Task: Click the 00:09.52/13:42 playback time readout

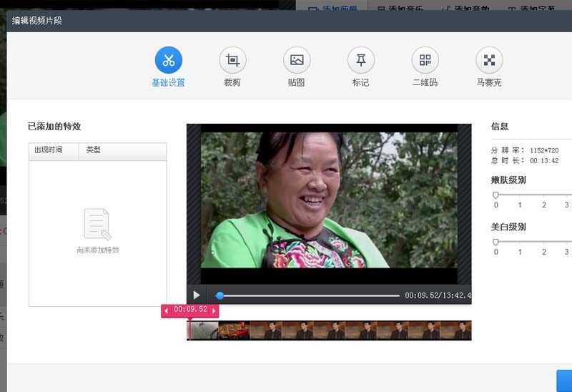Action: (x=438, y=295)
